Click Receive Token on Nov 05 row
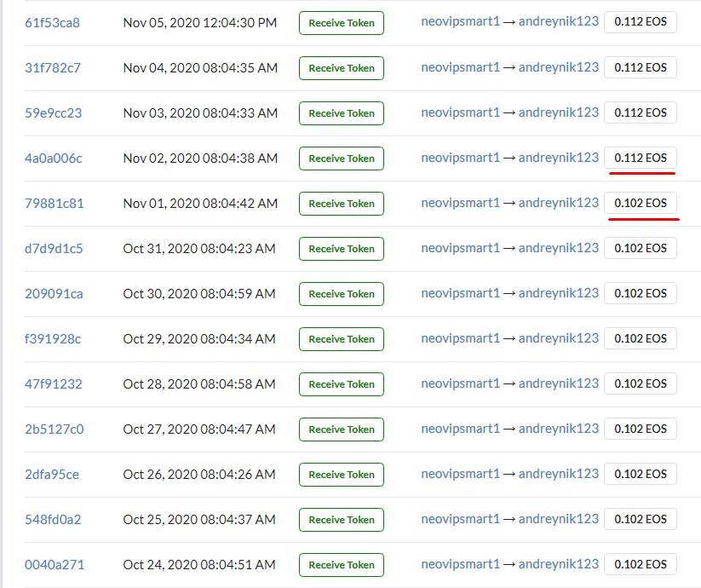Image resolution: width=701 pixels, height=588 pixels. click(x=341, y=23)
